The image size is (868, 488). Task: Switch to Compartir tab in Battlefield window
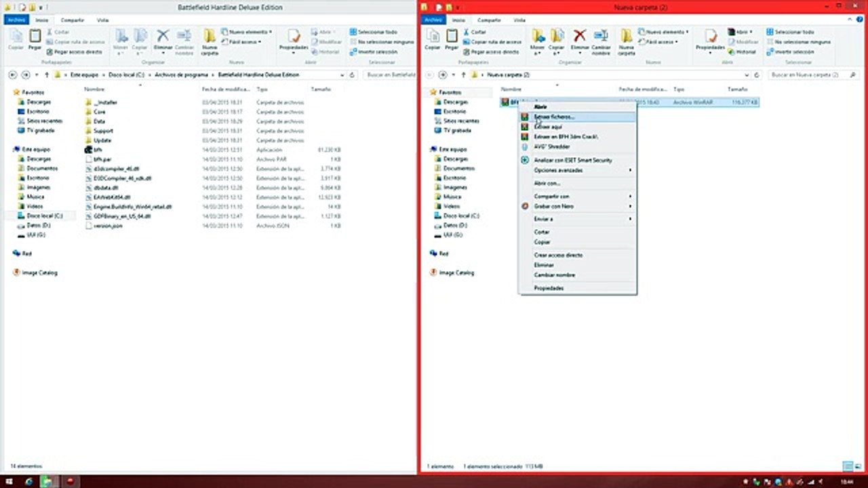click(x=72, y=20)
